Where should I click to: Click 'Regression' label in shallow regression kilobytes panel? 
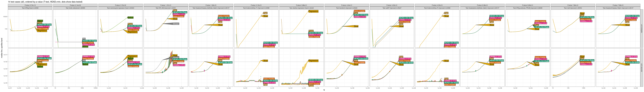[x=313, y=11]
